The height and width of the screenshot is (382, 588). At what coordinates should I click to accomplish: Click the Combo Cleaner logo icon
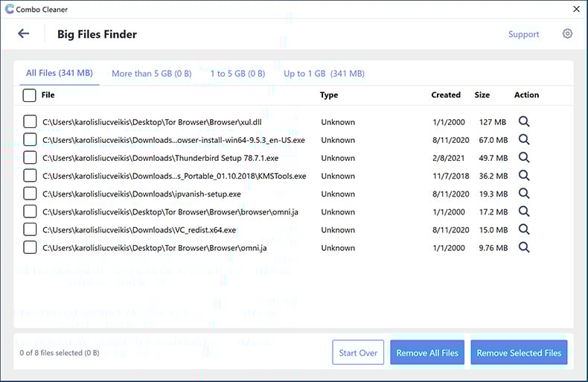pos(10,9)
